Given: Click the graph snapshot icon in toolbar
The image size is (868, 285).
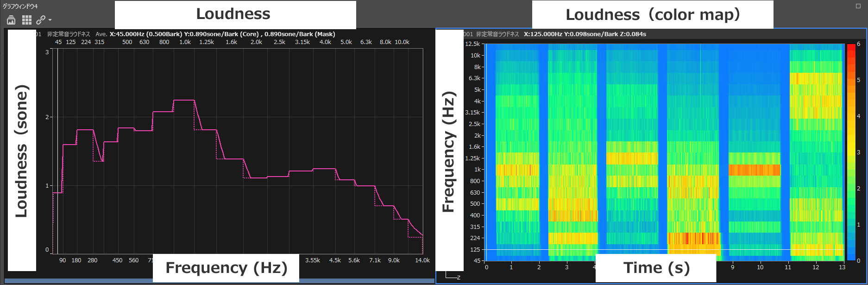Looking at the screenshot, I should tap(11, 20).
